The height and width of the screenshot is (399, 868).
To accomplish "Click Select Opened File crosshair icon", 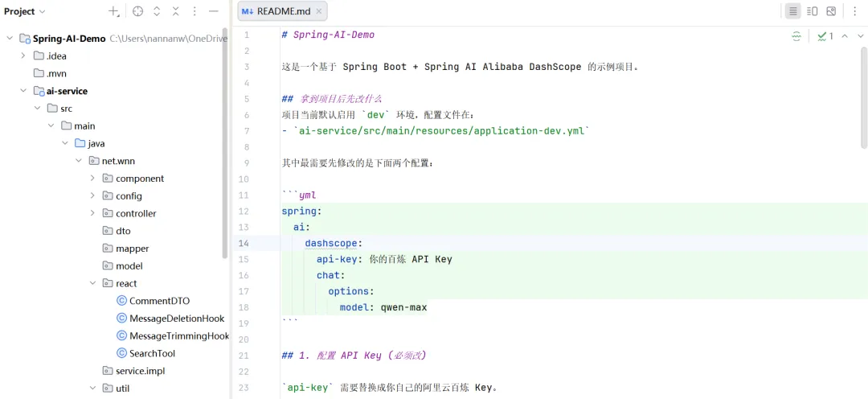I will [138, 11].
